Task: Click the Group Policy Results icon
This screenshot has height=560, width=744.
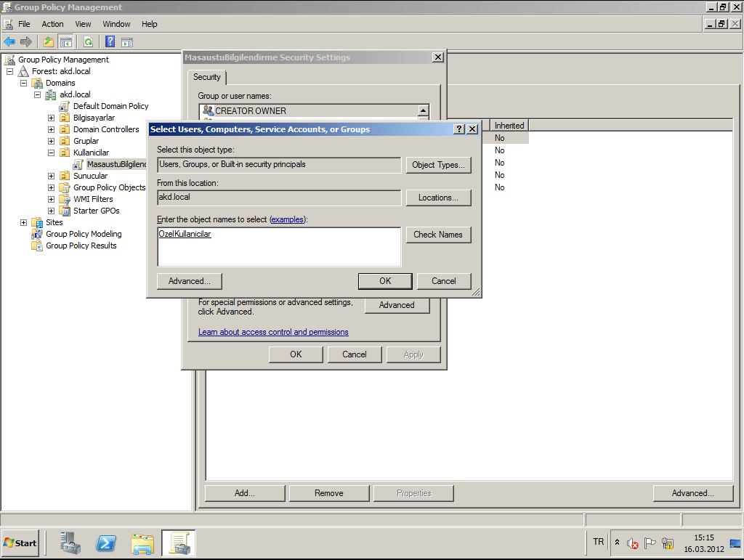Action: (x=37, y=245)
